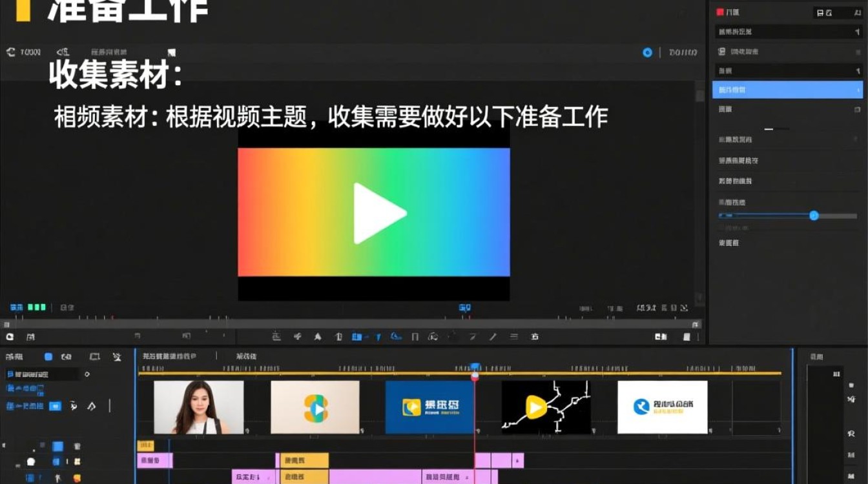Open the first dropdown row in the right panel
Image resolution: width=868 pixels, height=484 pixels.
click(789, 32)
